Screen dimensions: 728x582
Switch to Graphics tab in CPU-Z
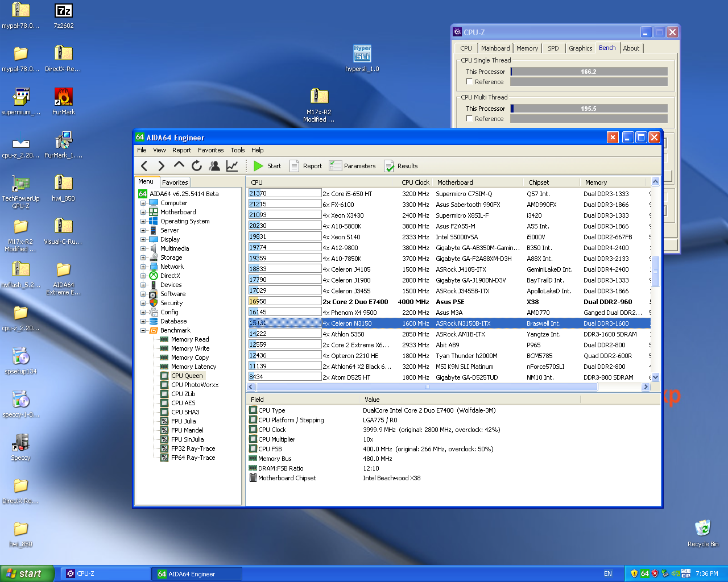click(580, 48)
